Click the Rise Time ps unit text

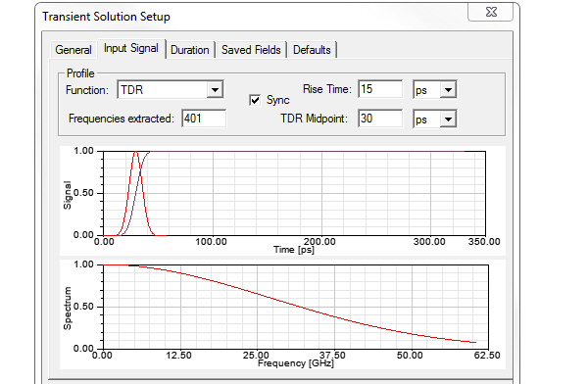pyautogui.click(x=421, y=90)
